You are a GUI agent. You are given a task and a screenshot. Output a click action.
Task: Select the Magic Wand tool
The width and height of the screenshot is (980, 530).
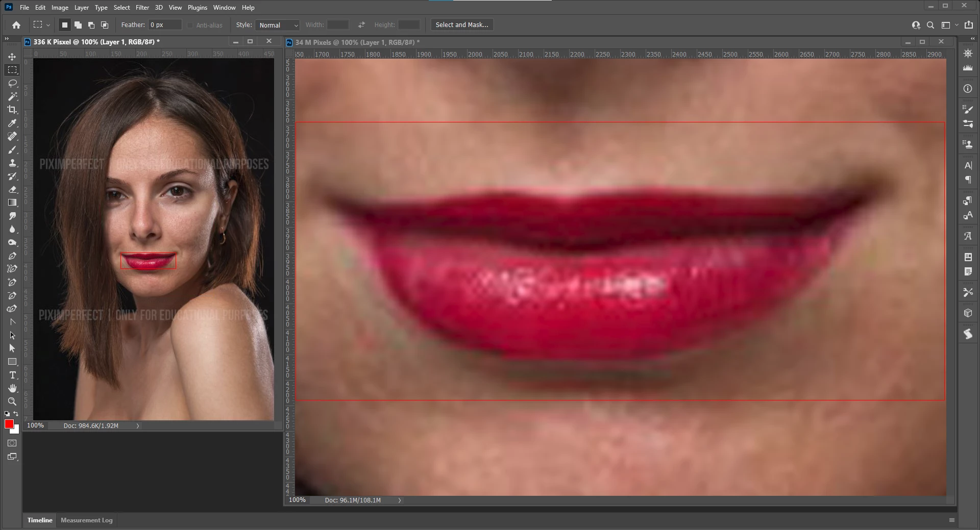pyautogui.click(x=12, y=96)
